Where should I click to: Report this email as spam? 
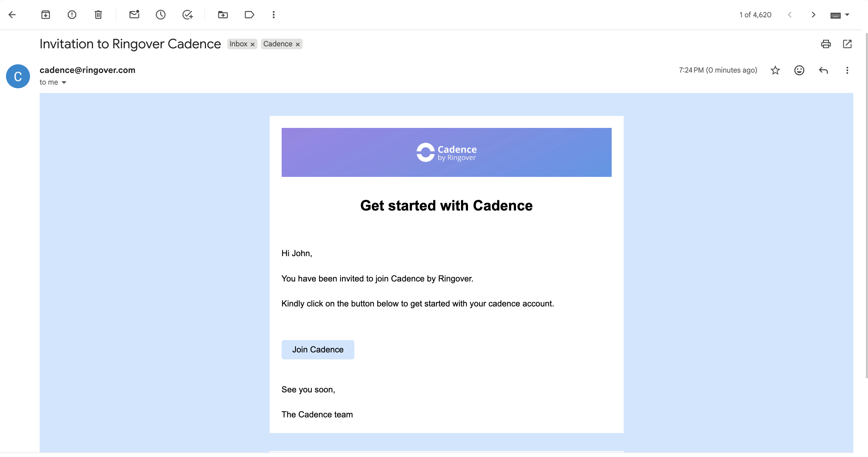[x=72, y=15]
